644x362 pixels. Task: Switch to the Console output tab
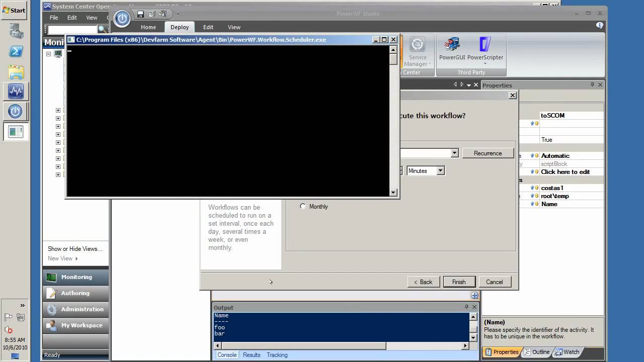(227, 355)
